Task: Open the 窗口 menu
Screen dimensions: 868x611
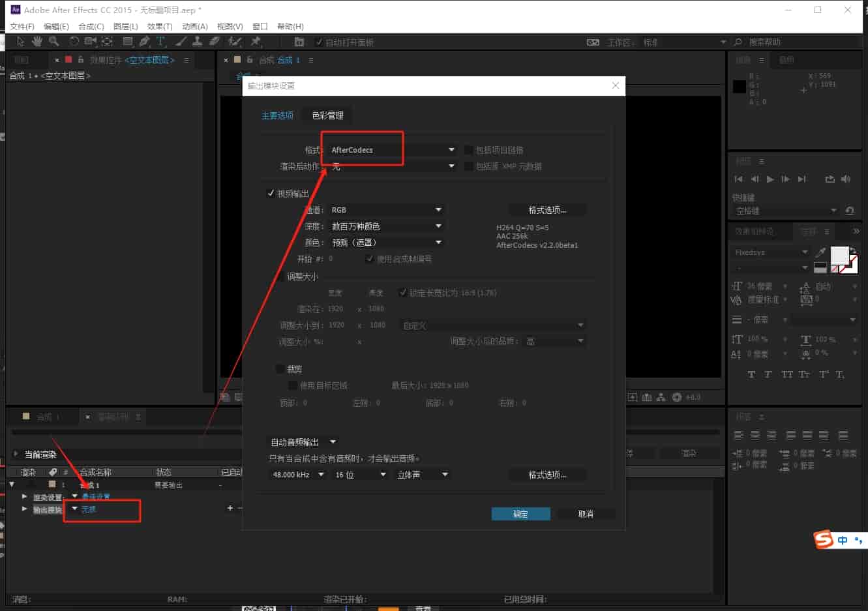Action: pyautogui.click(x=260, y=26)
